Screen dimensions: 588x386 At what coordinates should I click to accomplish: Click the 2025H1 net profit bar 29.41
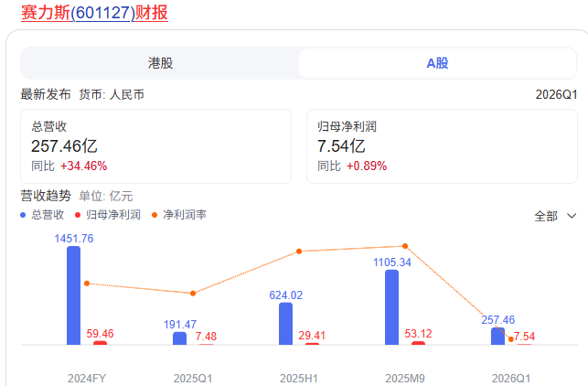(312, 344)
